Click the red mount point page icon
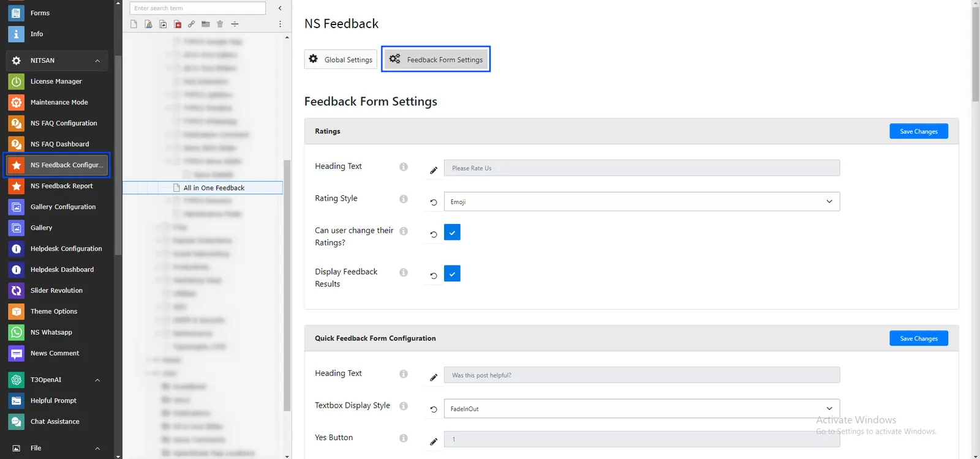Image resolution: width=980 pixels, height=459 pixels. pyautogui.click(x=178, y=24)
